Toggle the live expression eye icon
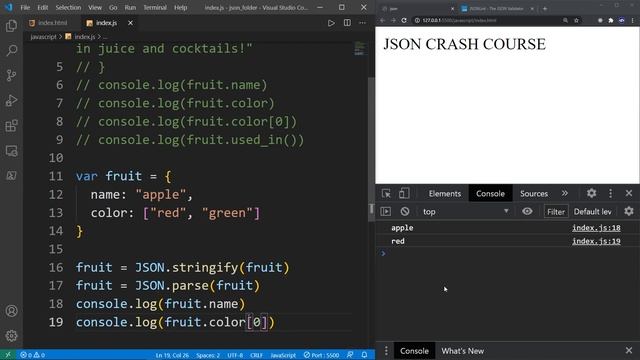 point(527,211)
